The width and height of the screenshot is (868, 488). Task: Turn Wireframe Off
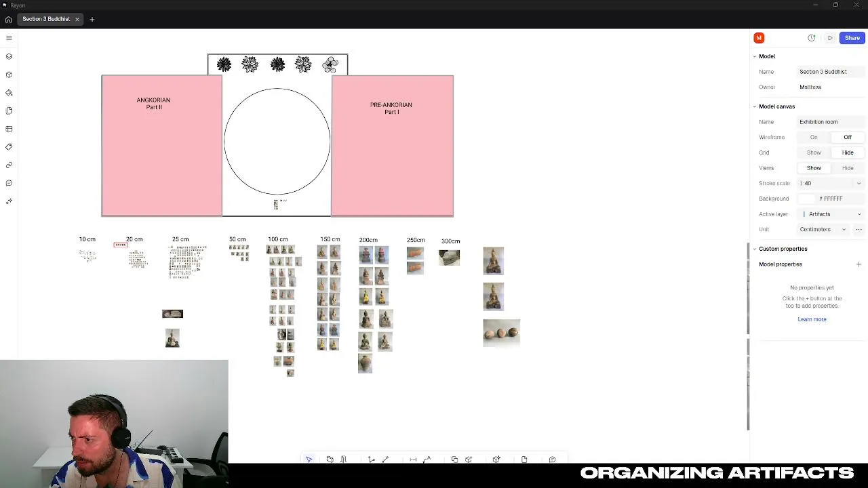point(848,137)
